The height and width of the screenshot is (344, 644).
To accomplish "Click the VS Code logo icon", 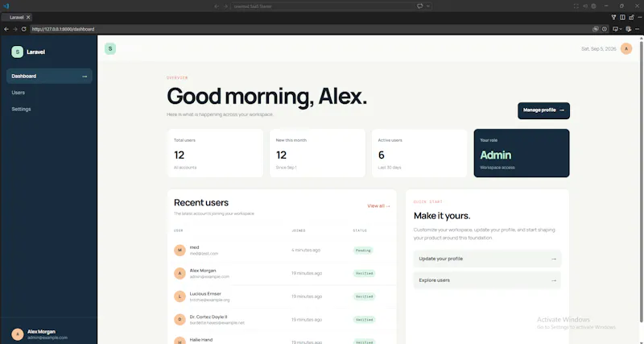I will coord(6,6).
